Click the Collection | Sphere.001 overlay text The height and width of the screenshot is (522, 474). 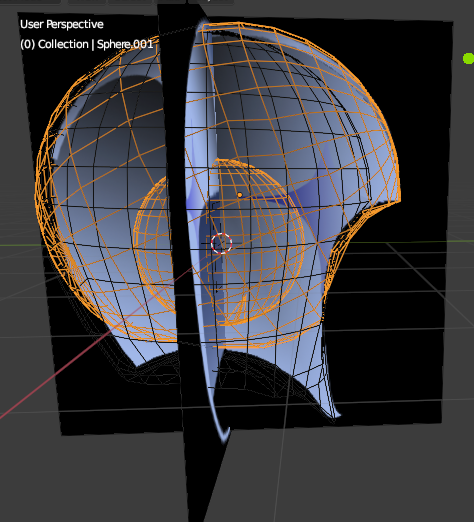[87, 44]
